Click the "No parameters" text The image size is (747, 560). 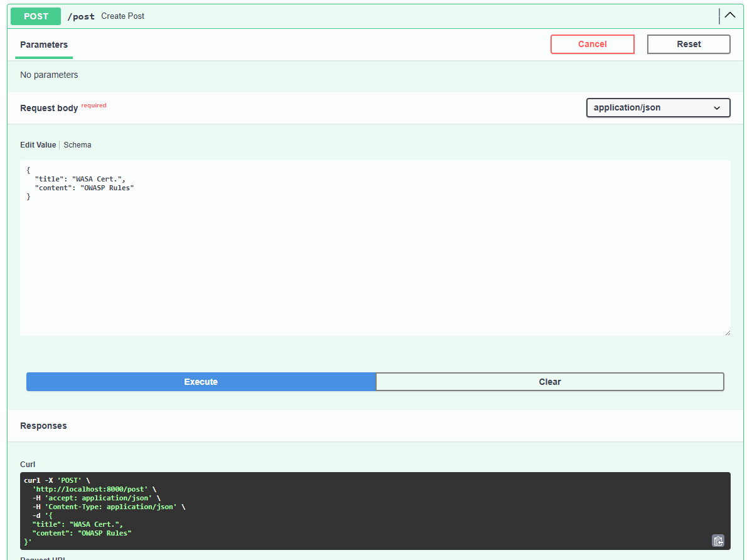click(x=49, y=75)
